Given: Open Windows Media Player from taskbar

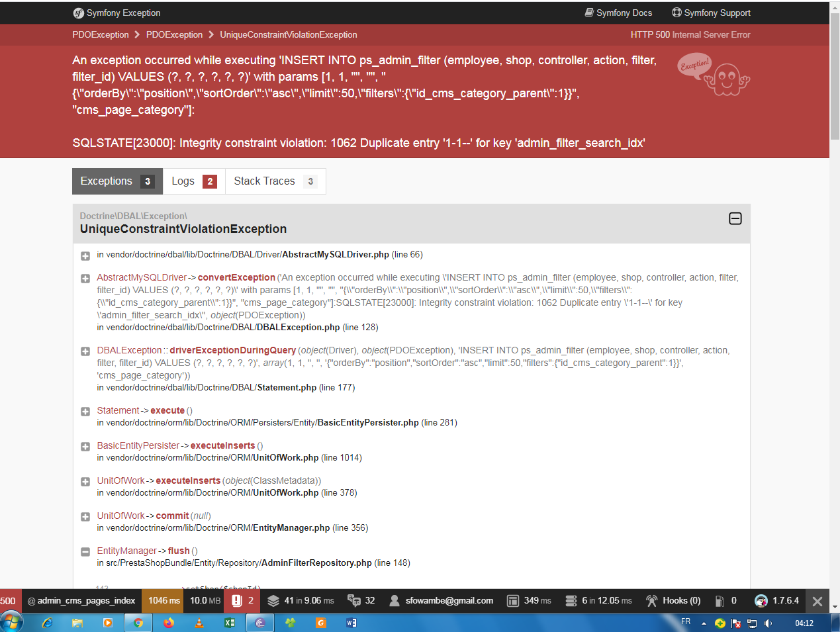Looking at the screenshot, I should point(108,623).
